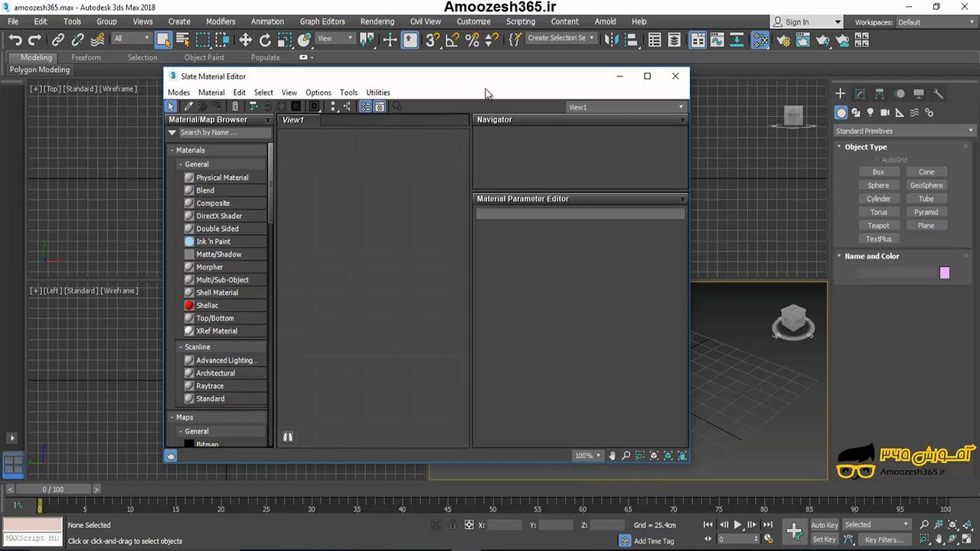Toggle Parameter Editor display icon in Slate

pyautogui.click(x=379, y=107)
